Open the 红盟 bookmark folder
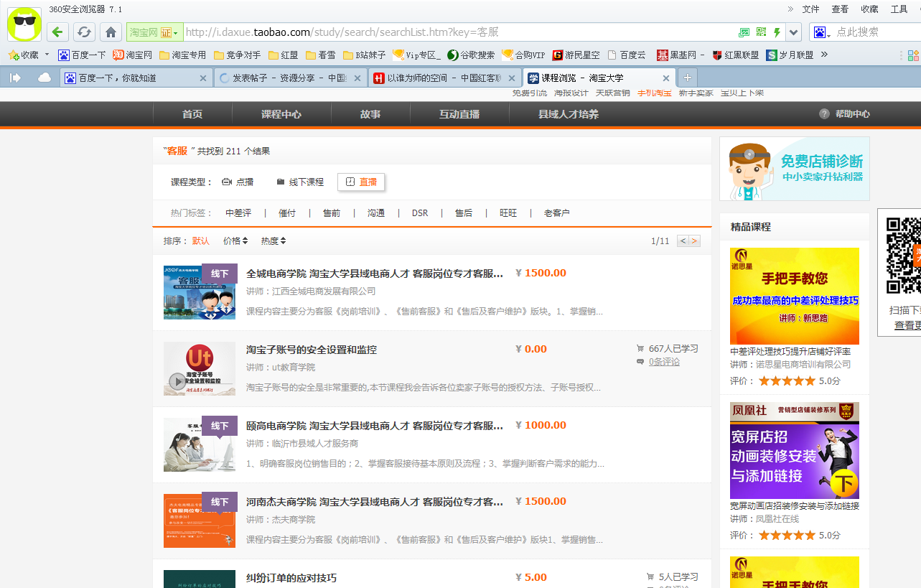 283,55
